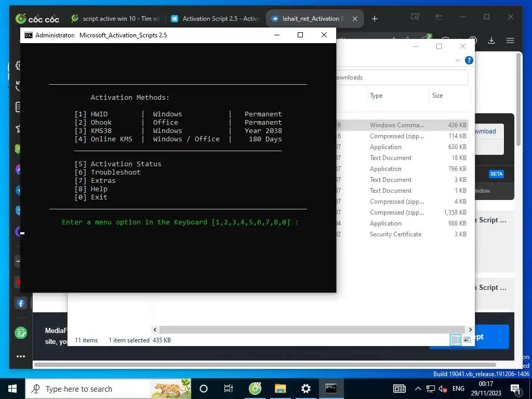Click the browser page horizontal scrollbar
Viewport: 532px width, 399px height.
click(x=264, y=365)
